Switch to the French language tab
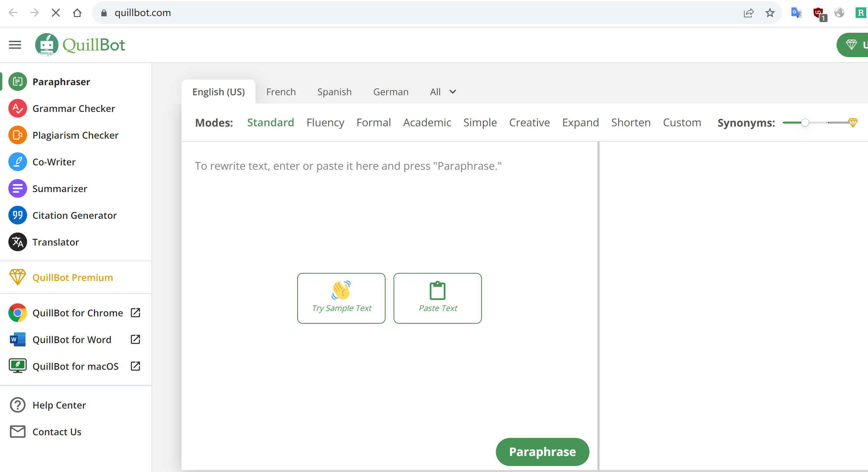 tap(281, 92)
